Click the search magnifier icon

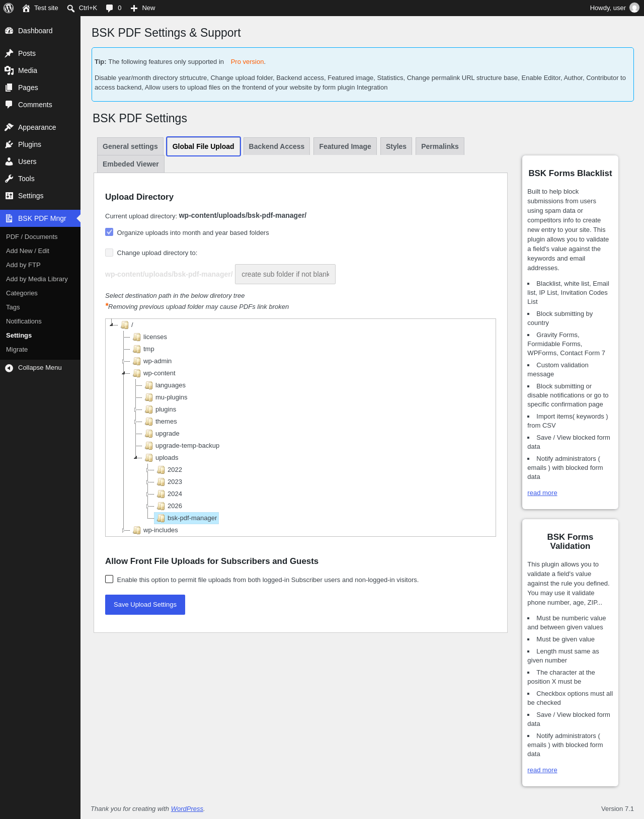(71, 8)
